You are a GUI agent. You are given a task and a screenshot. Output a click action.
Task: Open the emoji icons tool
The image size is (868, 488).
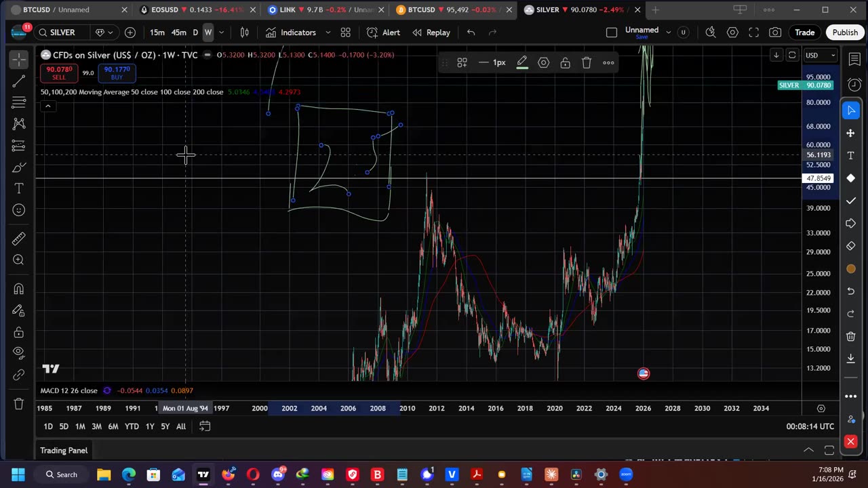(x=19, y=211)
